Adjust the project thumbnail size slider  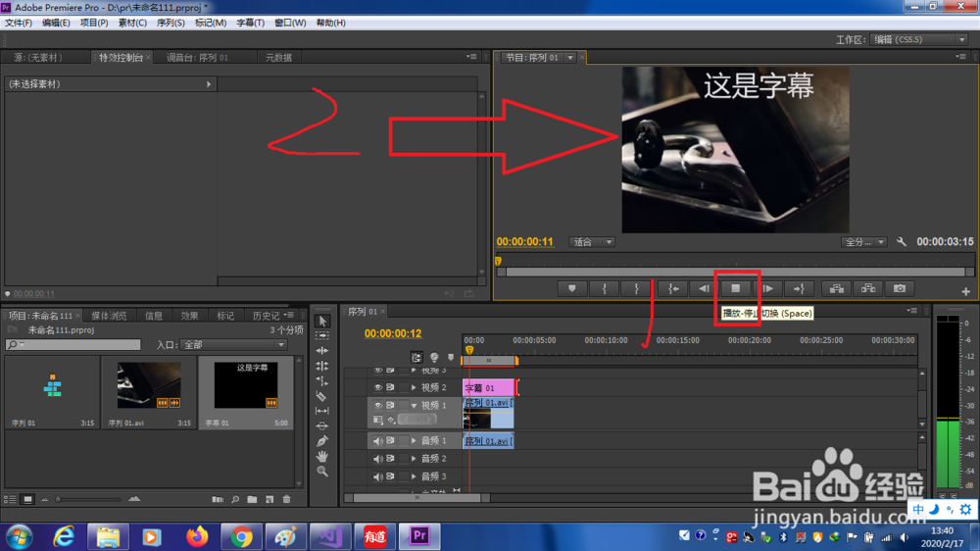pyautogui.click(x=89, y=499)
